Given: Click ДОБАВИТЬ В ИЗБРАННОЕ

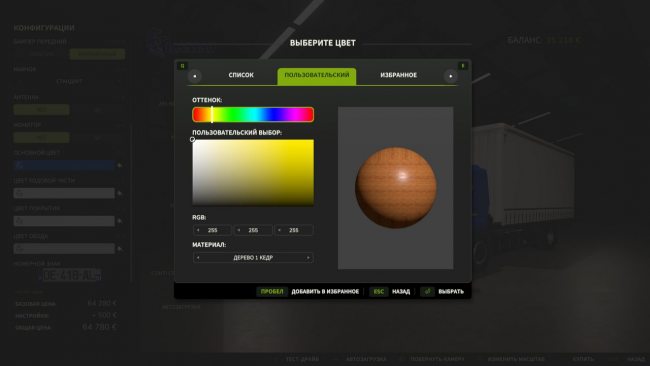Looking at the screenshot, I should pos(325,292).
